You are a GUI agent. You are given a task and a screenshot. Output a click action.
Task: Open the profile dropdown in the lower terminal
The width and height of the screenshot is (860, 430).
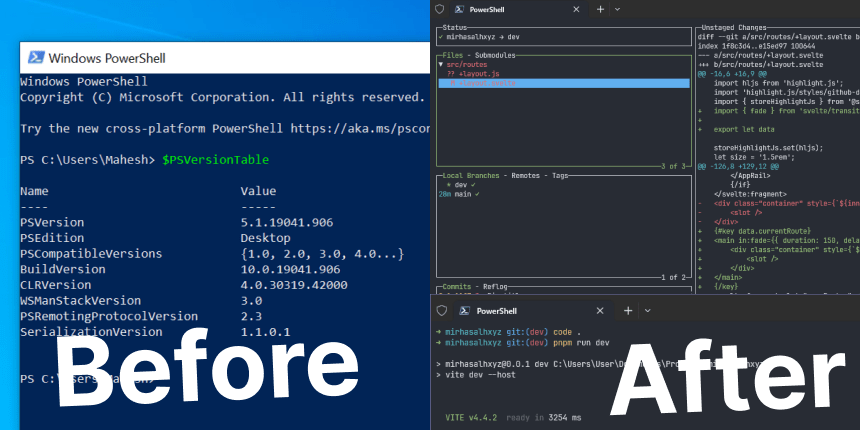[x=648, y=310]
